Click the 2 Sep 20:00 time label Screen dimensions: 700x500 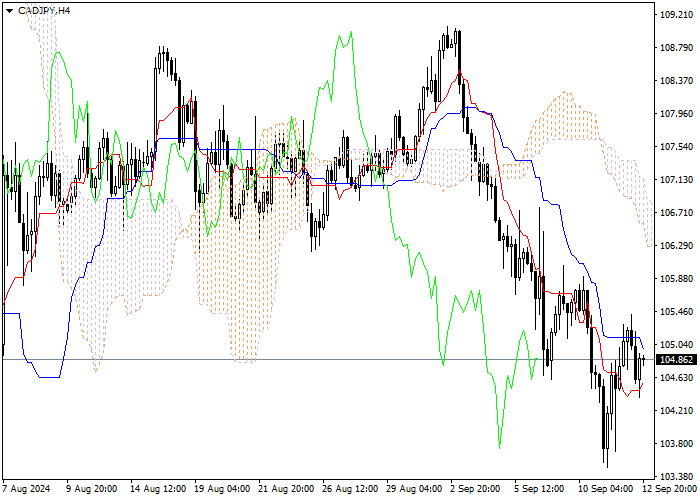pos(475,489)
